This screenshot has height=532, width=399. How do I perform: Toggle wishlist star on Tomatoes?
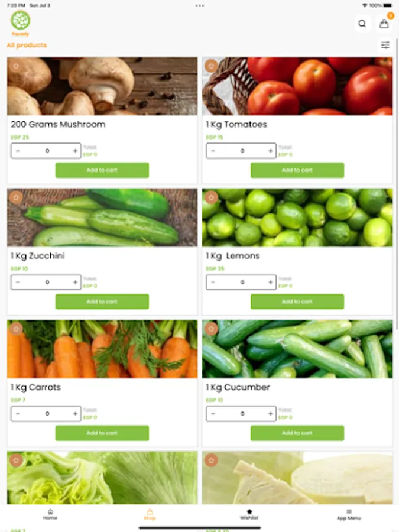(x=211, y=66)
